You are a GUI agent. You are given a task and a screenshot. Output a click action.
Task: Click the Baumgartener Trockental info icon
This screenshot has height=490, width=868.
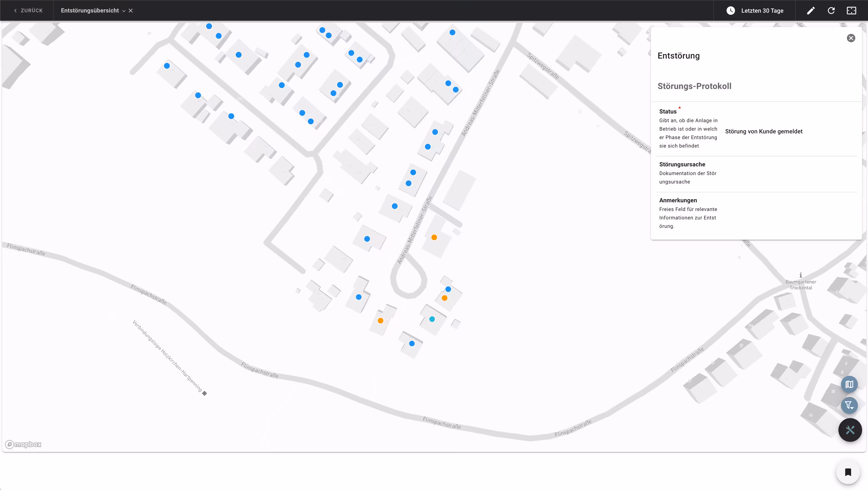coord(801,275)
